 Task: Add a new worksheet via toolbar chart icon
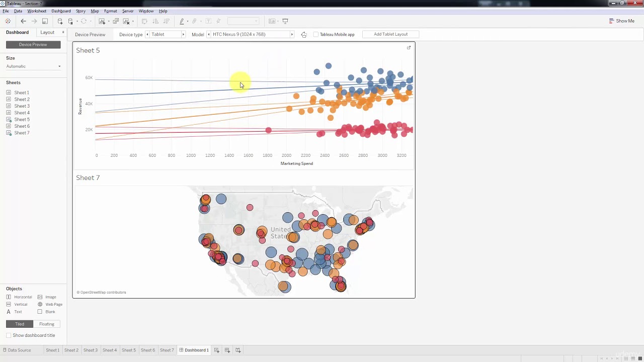pyautogui.click(x=102, y=21)
